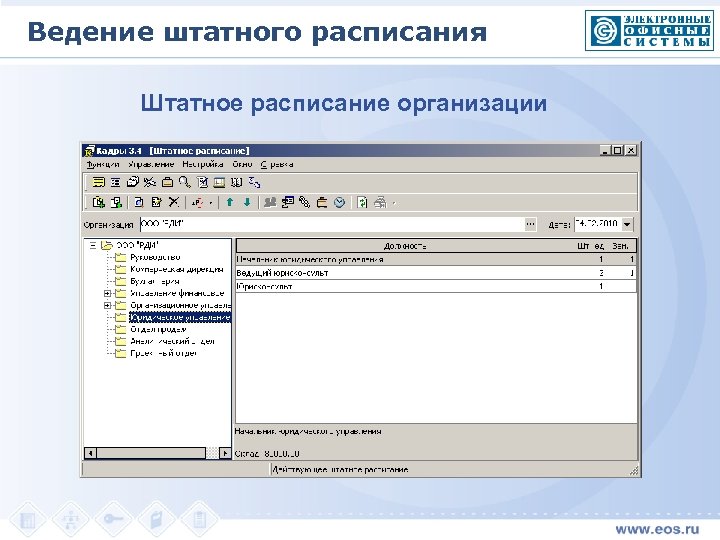Click the blue swap arrows icon in top toolbar
The height and width of the screenshot is (540, 720).
tap(254, 182)
